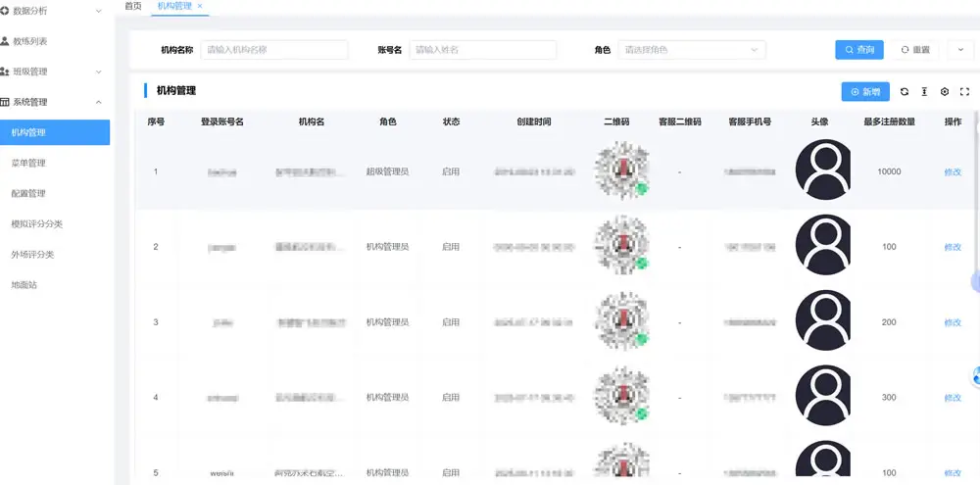The height and width of the screenshot is (485, 980).
Task: Click the 系统管理 table icon
Action: [x=4, y=102]
